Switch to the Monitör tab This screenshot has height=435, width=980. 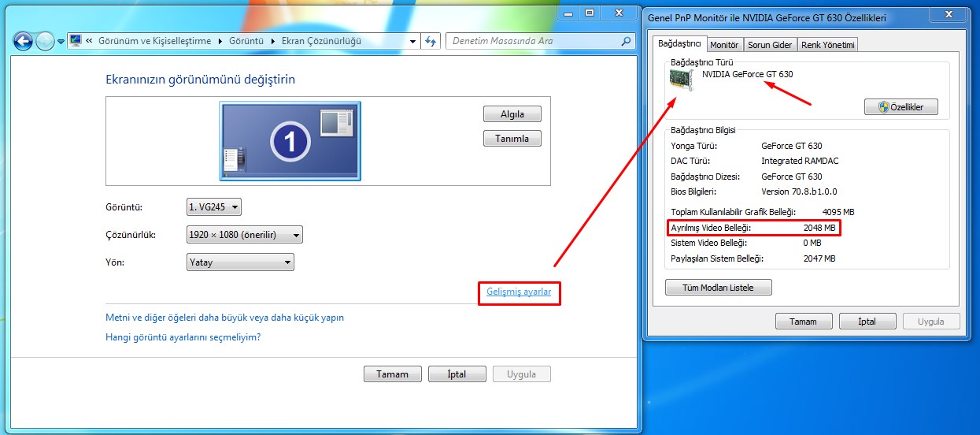[724, 45]
